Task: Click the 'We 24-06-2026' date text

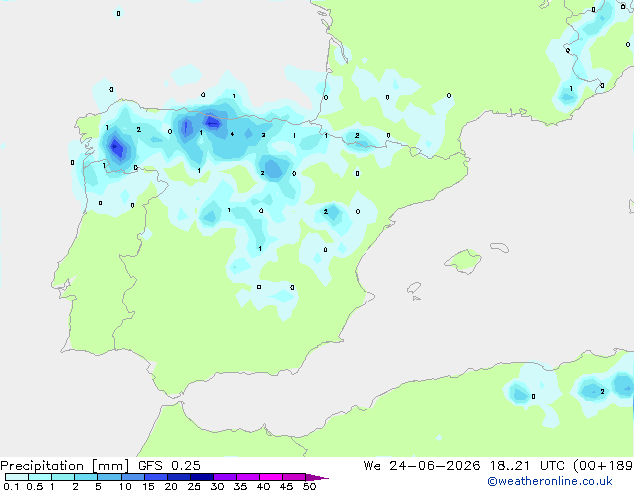Action: pos(422,466)
